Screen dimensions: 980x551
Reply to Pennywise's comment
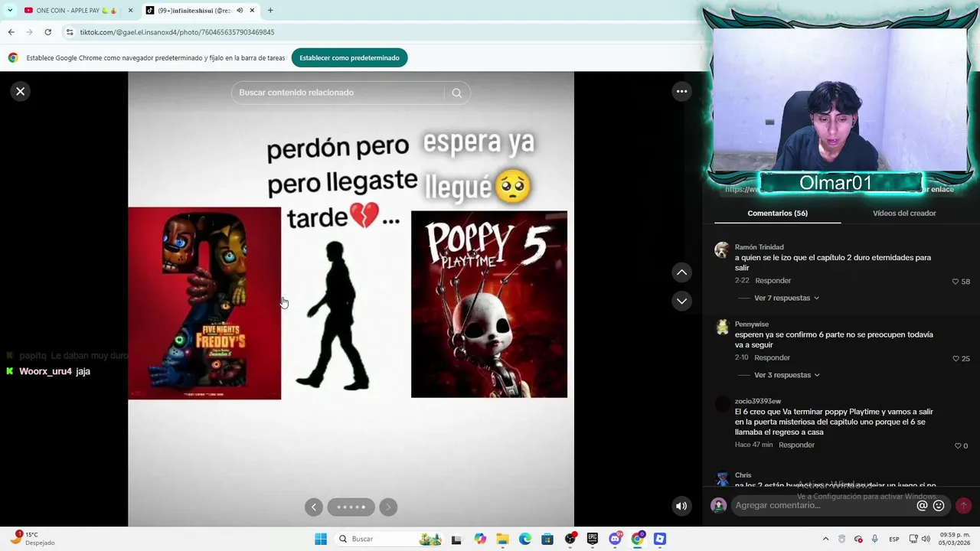coord(772,358)
